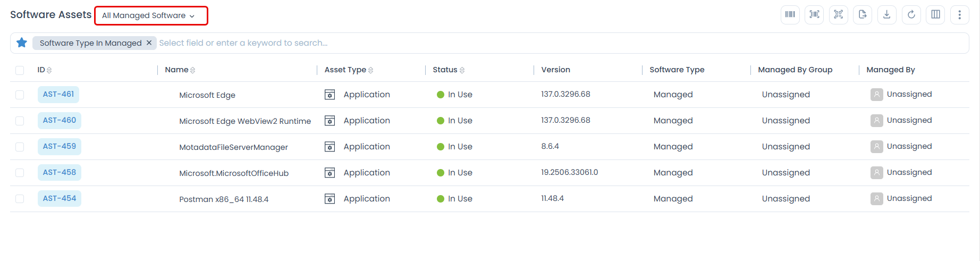Click version 19.2506.33061.0 cell
980x261 pixels.
pos(570,172)
